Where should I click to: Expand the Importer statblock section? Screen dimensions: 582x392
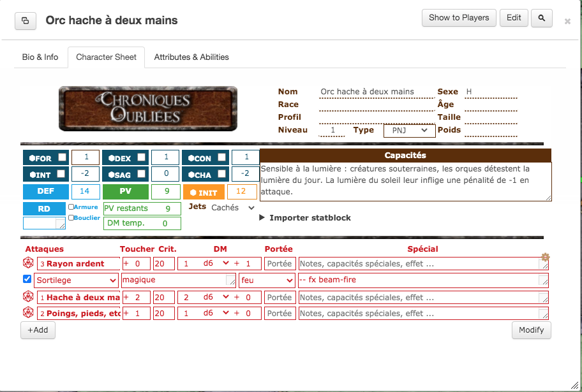click(x=305, y=218)
